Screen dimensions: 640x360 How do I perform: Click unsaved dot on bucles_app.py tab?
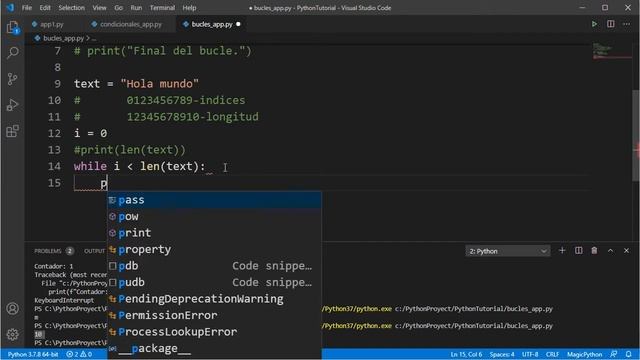pos(238,24)
